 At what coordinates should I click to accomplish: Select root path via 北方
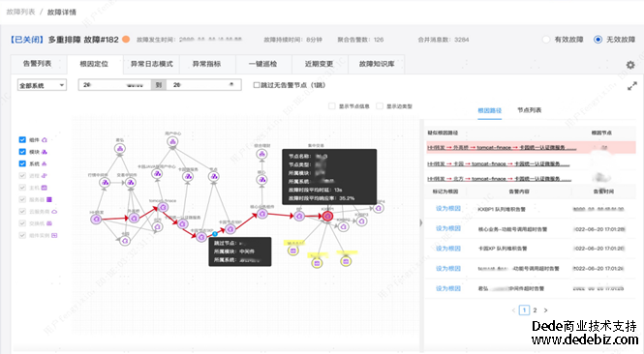click(x=499, y=179)
